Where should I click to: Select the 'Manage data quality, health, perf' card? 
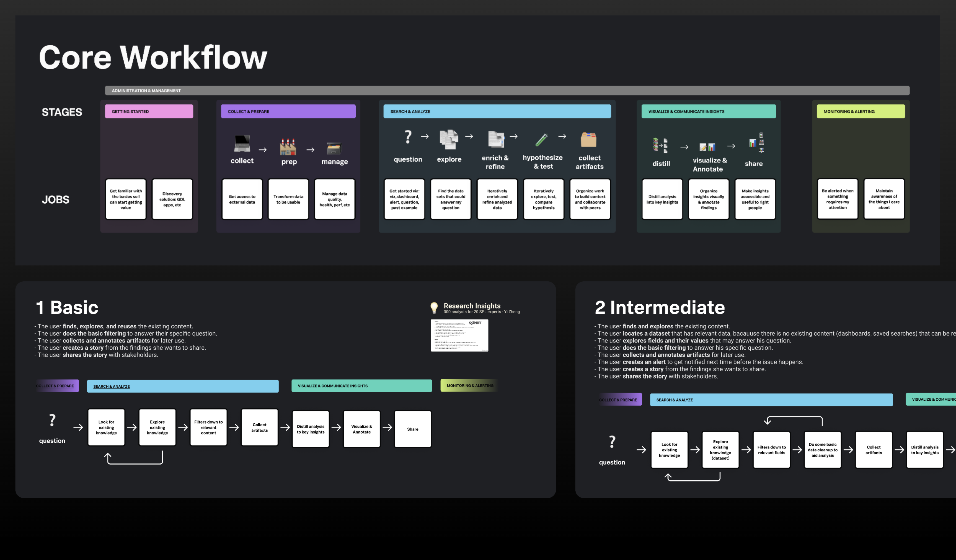click(334, 199)
